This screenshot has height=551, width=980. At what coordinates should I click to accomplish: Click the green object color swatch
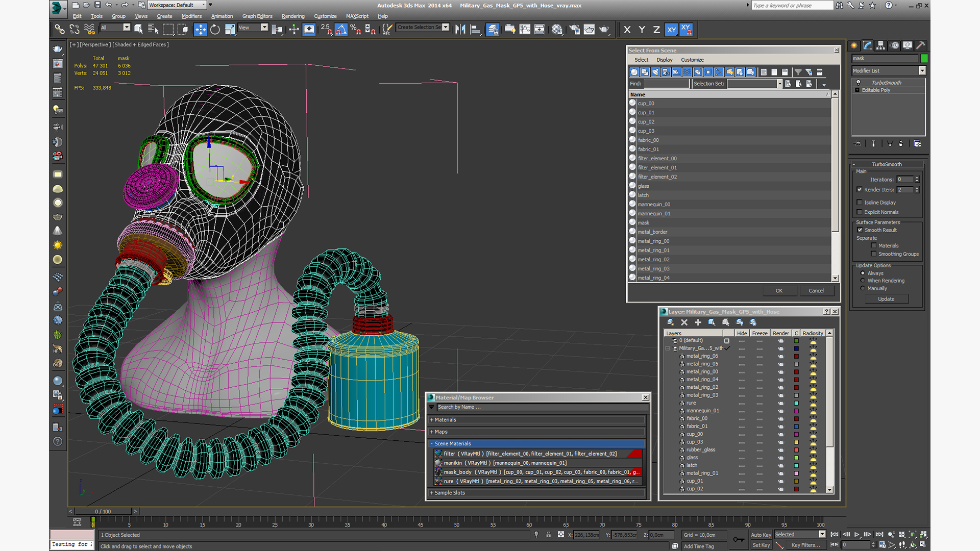tap(924, 58)
